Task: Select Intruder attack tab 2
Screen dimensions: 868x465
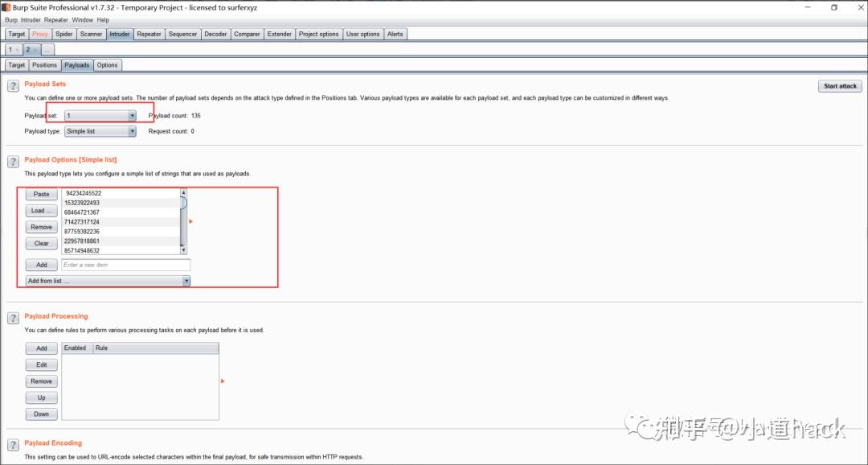Action: (31, 50)
